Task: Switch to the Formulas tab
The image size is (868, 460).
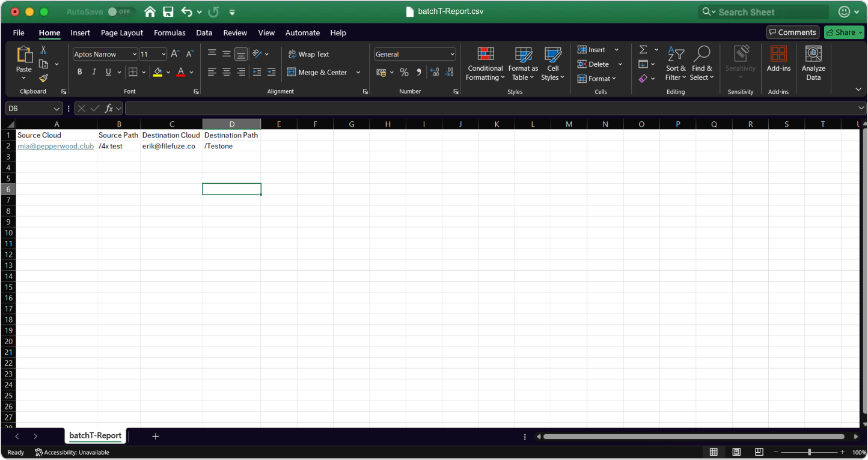Action: click(170, 32)
